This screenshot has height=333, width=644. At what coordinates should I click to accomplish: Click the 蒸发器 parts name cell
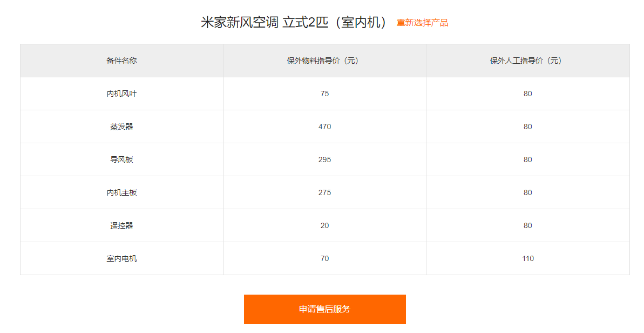[120, 126]
